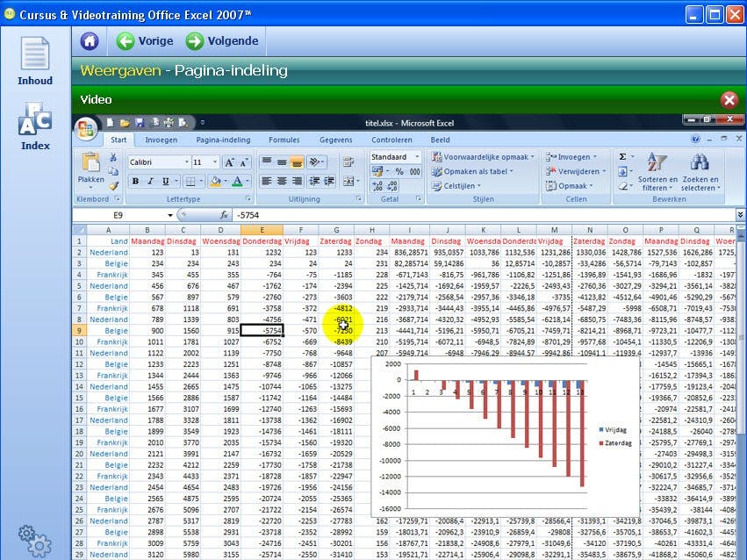Open the Inhoud contents page icon
Viewport: 747px width, 560px height.
35,54
